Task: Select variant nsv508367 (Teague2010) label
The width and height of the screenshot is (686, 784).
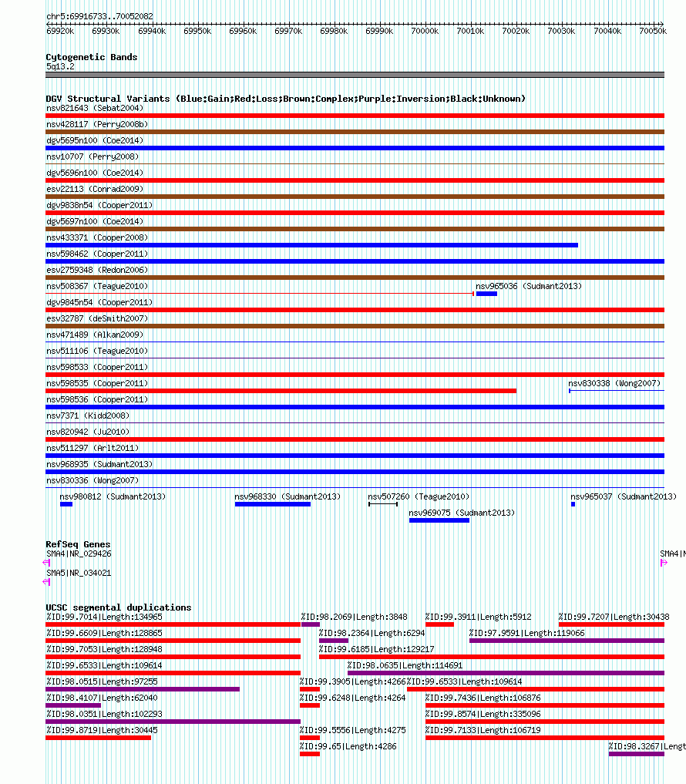Action: point(97,286)
